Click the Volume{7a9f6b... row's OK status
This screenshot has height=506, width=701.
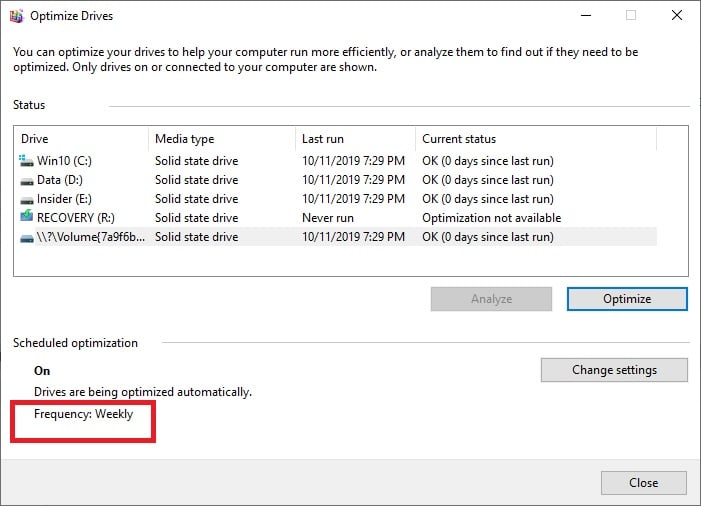488,237
